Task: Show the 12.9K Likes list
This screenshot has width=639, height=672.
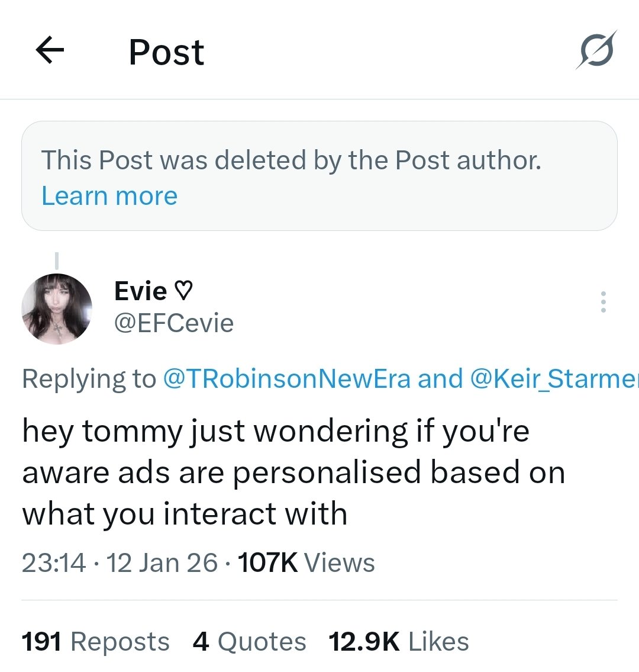Action: pos(399,642)
